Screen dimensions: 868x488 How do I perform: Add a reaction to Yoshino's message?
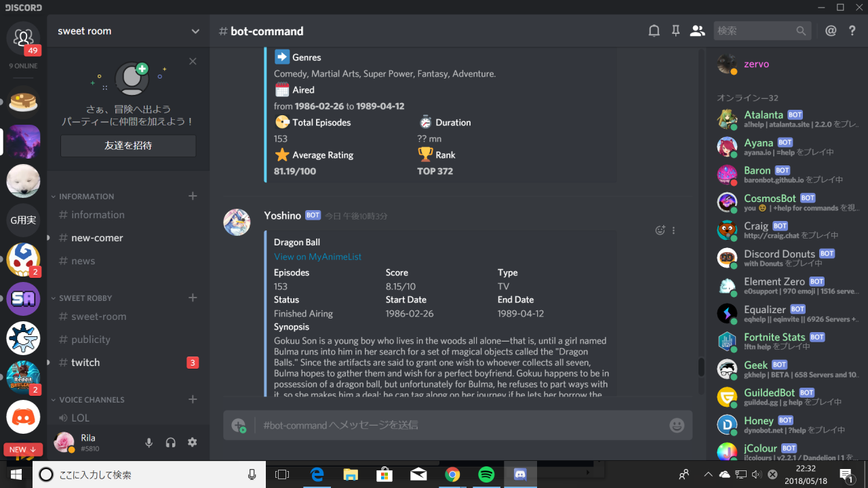click(660, 230)
